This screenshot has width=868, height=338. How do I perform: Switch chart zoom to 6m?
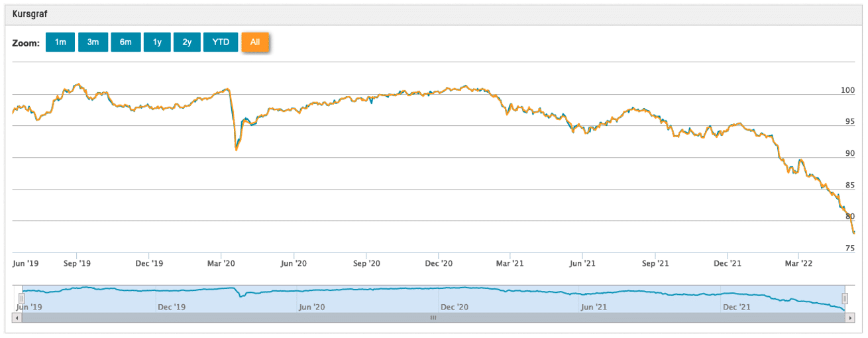125,43
